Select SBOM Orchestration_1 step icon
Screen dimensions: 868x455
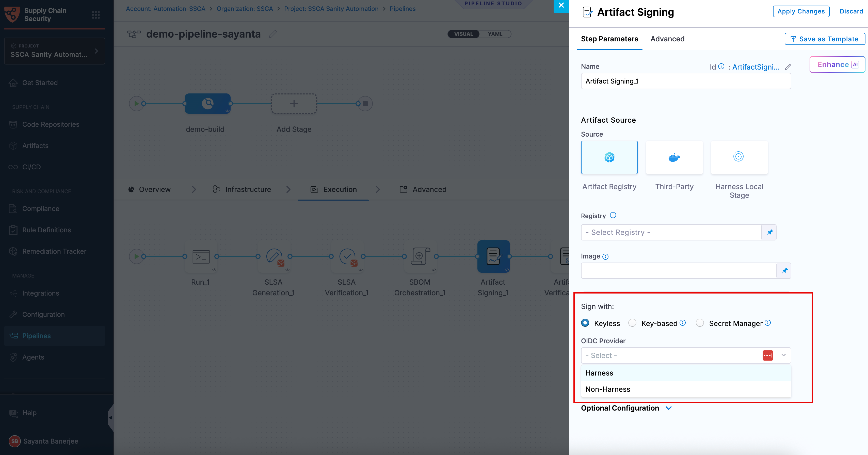[x=420, y=257]
